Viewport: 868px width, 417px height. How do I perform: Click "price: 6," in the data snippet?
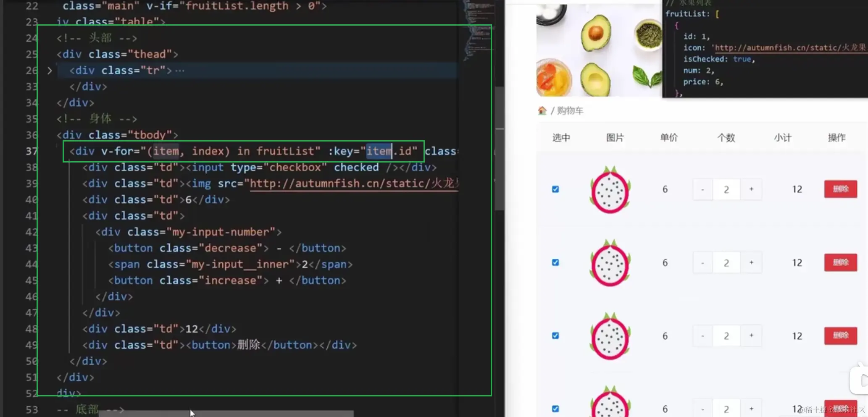(703, 82)
